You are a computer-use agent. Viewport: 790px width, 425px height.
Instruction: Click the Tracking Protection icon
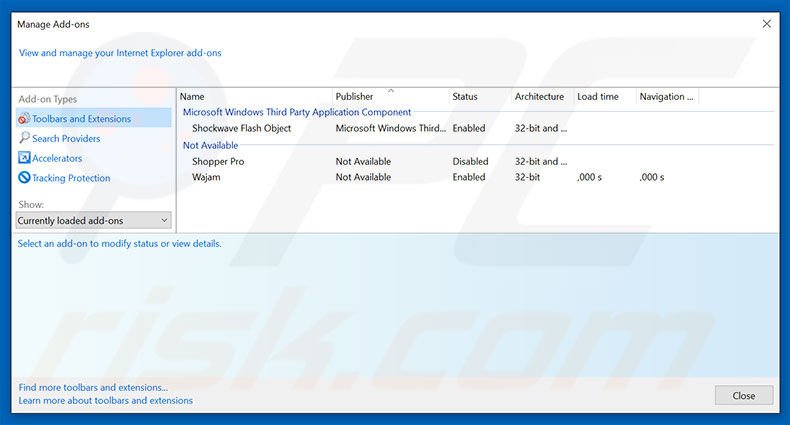pos(24,178)
